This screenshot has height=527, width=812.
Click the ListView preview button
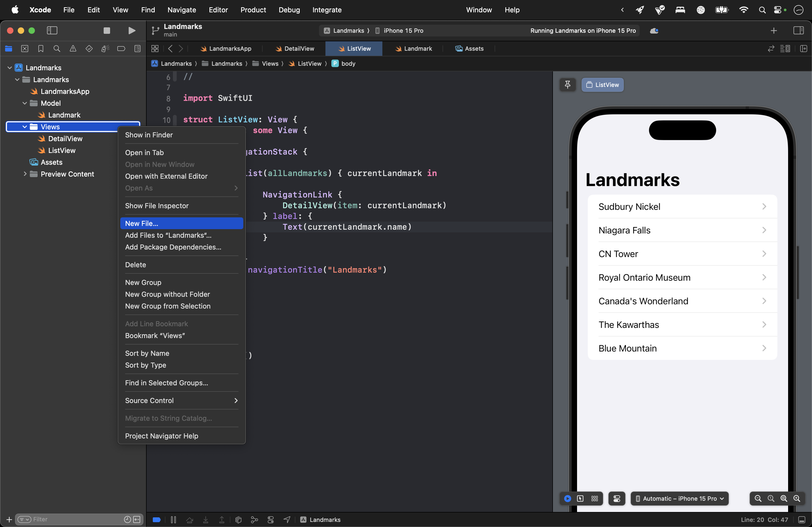pyautogui.click(x=602, y=85)
